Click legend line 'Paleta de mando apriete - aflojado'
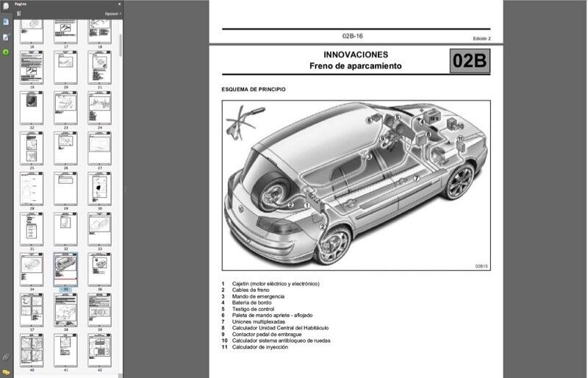 point(272,315)
